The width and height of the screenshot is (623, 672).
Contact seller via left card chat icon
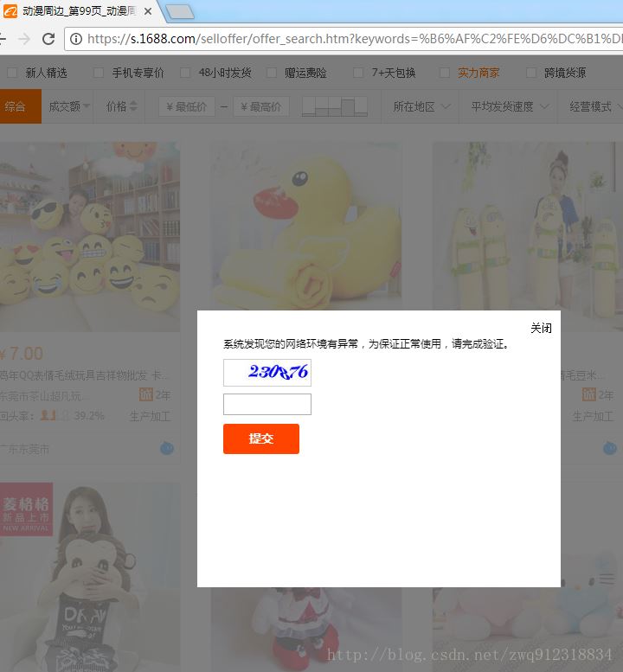click(x=167, y=448)
